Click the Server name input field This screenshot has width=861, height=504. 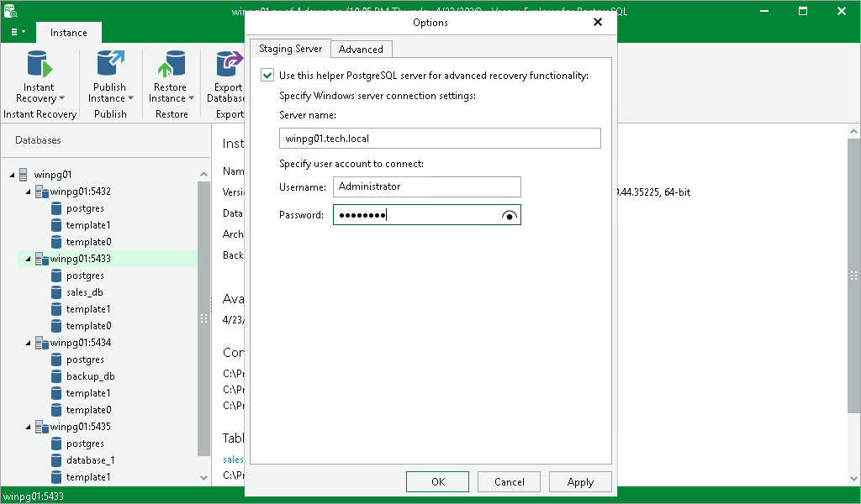tap(440, 139)
